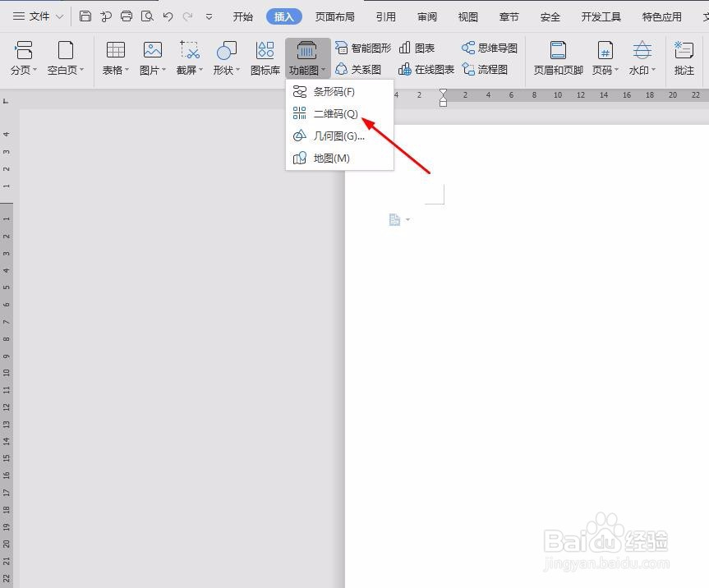Expand the 形状 dropdown arrow
The image size is (709, 588).
(x=238, y=70)
